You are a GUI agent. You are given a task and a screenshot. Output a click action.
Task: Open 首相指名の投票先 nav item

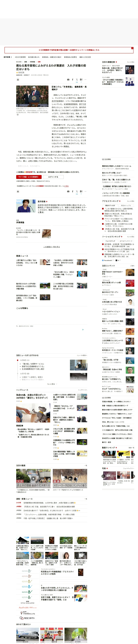coord(70,57)
